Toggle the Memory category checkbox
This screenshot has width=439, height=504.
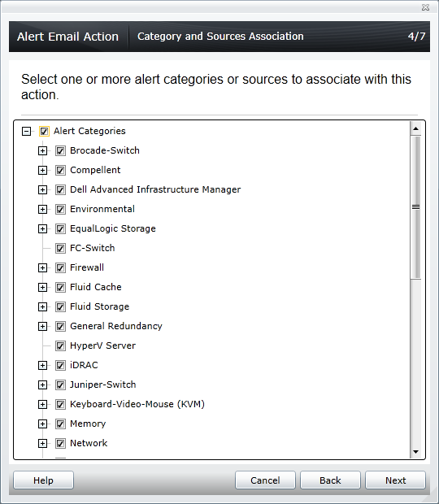point(60,424)
